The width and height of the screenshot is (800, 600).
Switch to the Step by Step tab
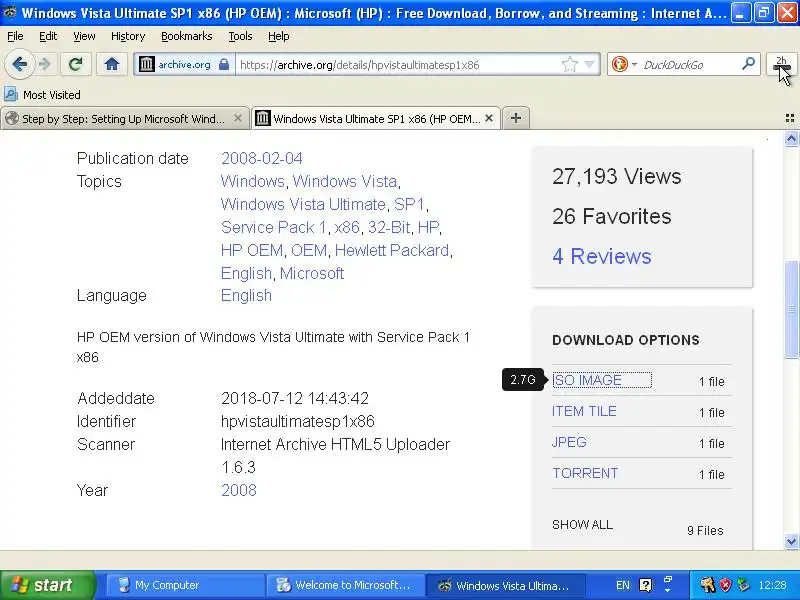[122, 118]
